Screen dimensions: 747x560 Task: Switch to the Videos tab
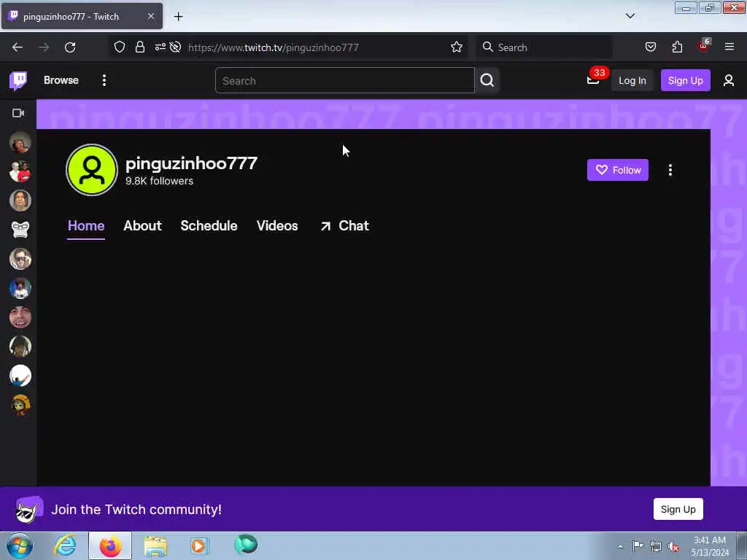(277, 226)
